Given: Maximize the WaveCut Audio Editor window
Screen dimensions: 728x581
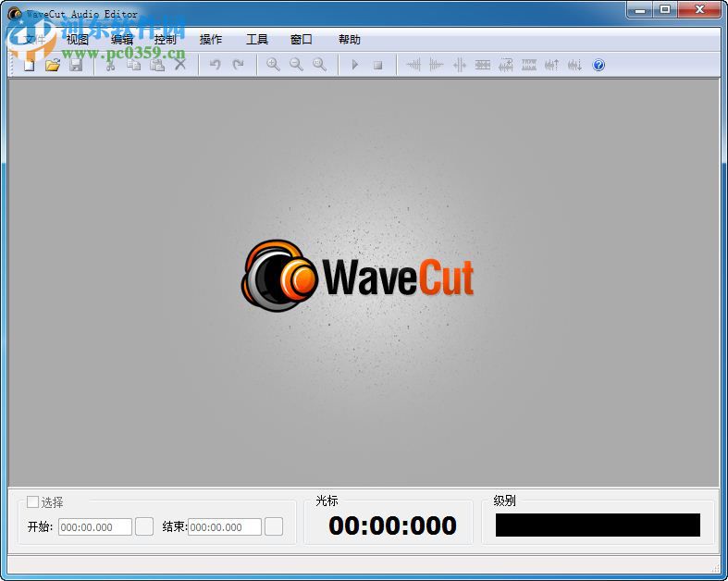Looking at the screenshot, I should click(x=665, y=10).
